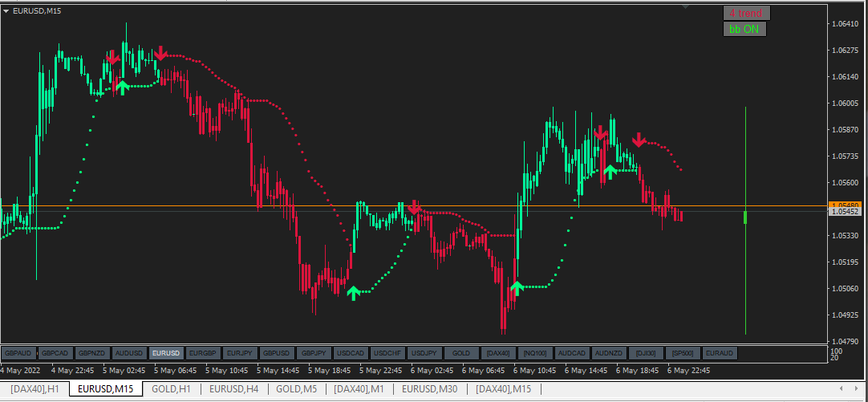Click the orange horizontal price line

414,206
